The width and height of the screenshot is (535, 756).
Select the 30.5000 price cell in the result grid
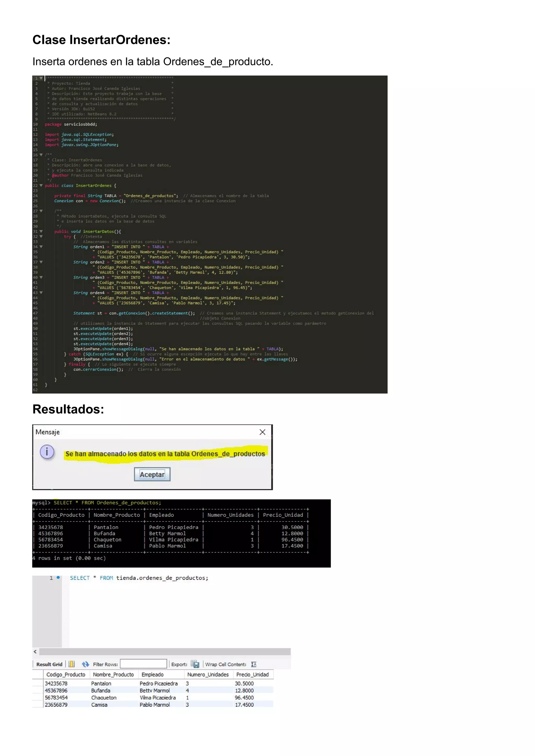(x=253, y=684)
